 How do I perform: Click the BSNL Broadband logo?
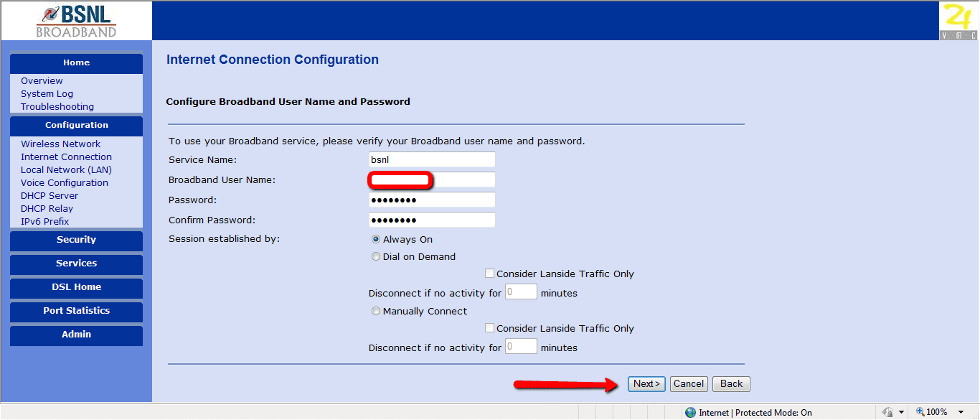(x=76, y=20)
